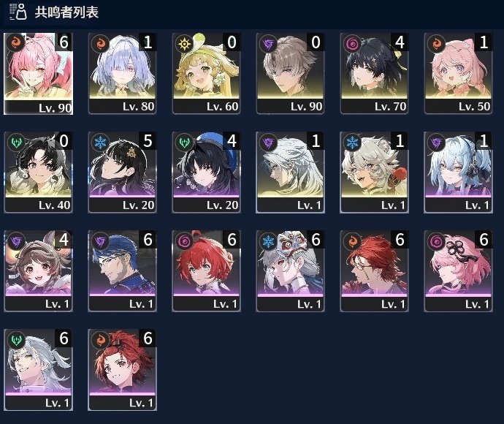Click the fusion element icon on the Lv. 80 card
The width and height of the screenshot is (504, 424).
(100, 43)
